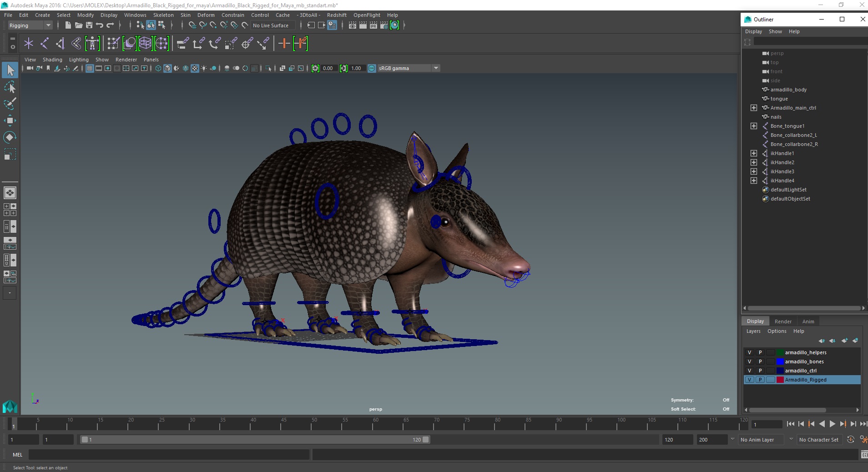Screen dimensions: 868x472
Task: Expand ikHandle3 in the Outliner
Action: 754,171
